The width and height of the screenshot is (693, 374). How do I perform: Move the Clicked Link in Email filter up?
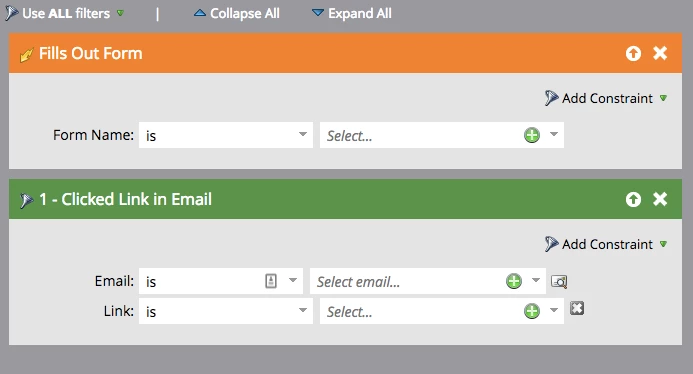click(x=633, y=199)
